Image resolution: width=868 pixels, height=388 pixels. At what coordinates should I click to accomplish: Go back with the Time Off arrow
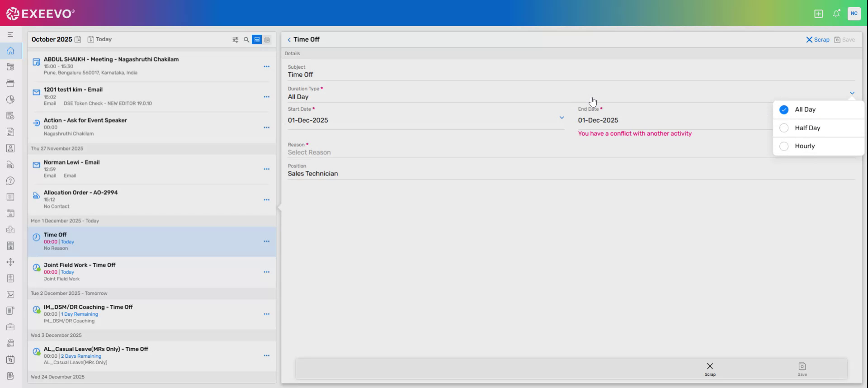289,40
